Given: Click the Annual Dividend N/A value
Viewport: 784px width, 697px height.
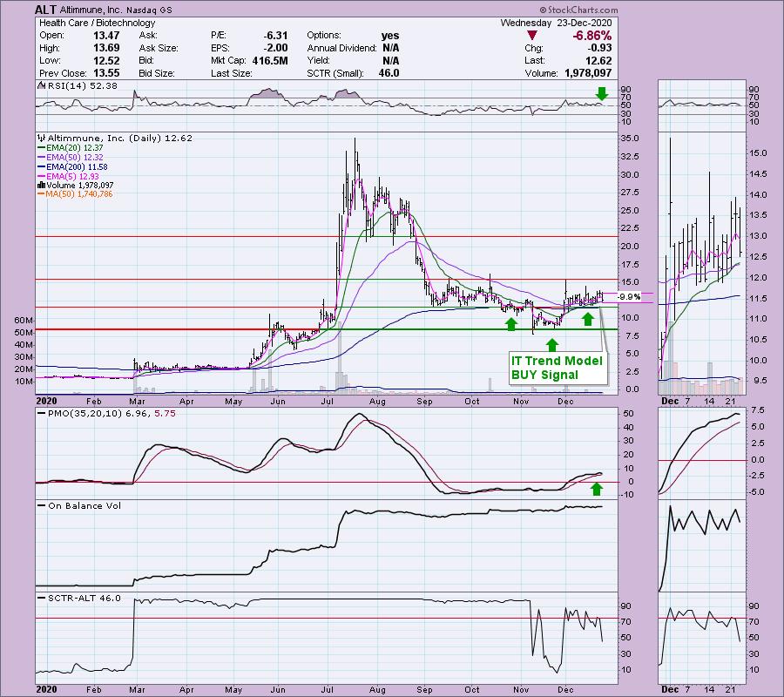Looking at the screenshot, I should (x=390, y=48).
